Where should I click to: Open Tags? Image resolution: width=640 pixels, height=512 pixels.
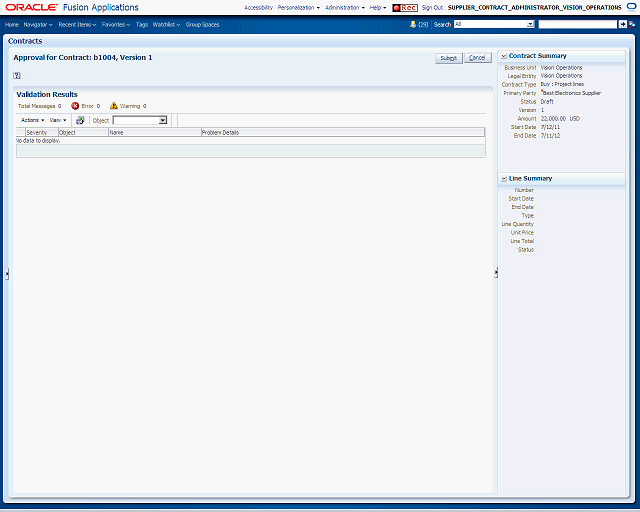[x=142, y=24]
